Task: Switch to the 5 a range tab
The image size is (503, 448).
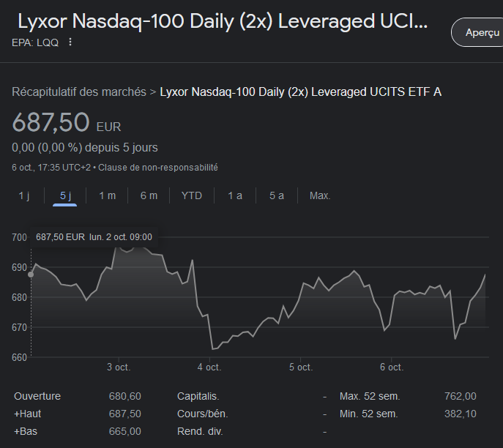Action: pos(276,195)
